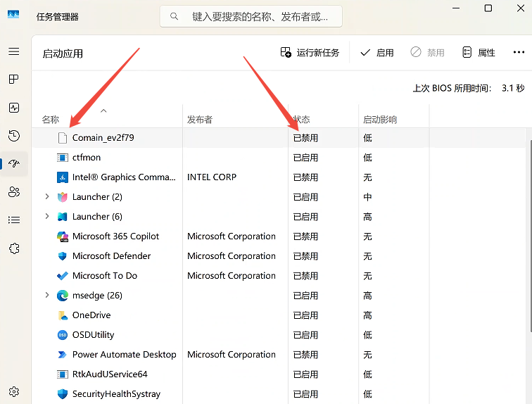The width and height of the screenshot is (532, 404).
Task: Select the OneDrive startup row
Action: coord(280,315)
